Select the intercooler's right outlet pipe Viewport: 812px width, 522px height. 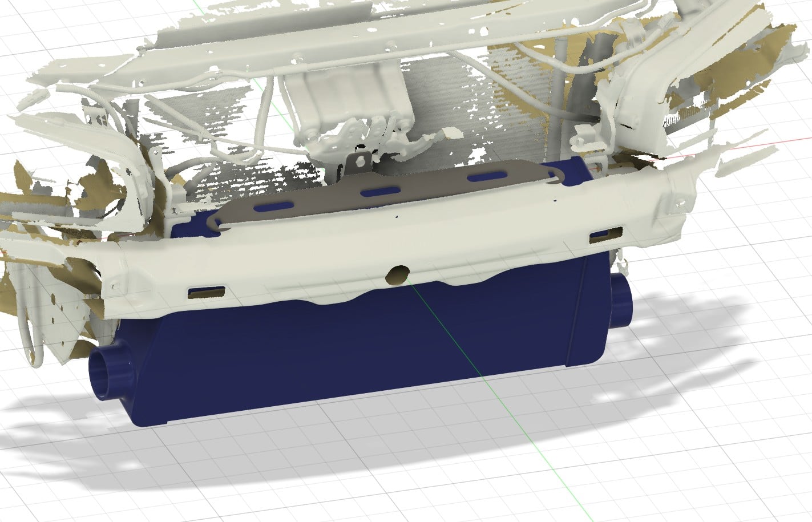(620, 301)
